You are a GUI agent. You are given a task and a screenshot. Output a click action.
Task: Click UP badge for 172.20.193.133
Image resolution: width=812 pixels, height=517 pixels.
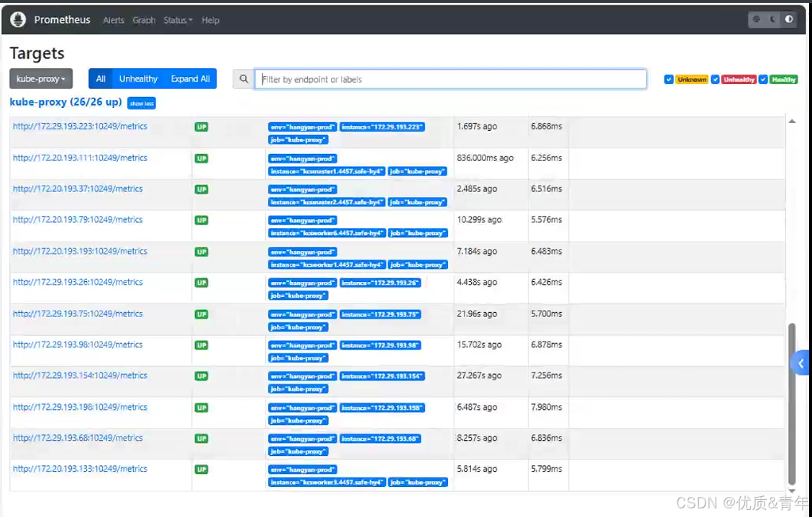(201, 470)
